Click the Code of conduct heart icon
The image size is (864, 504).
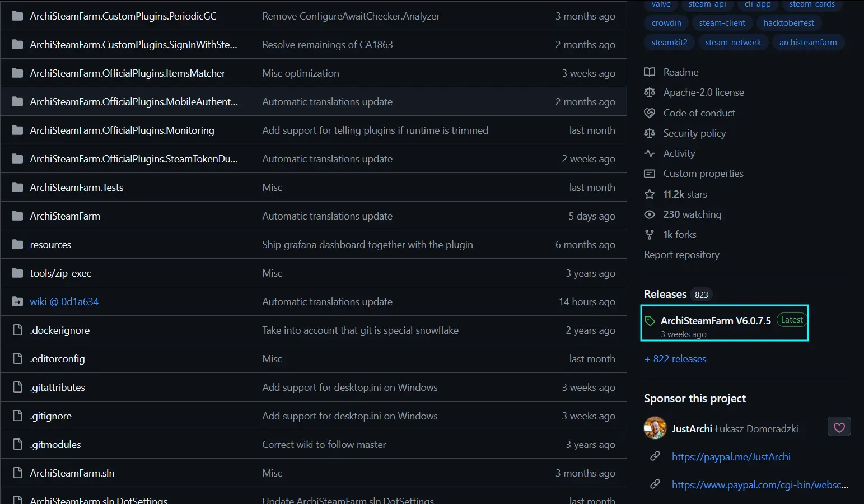tap(650, 113)
